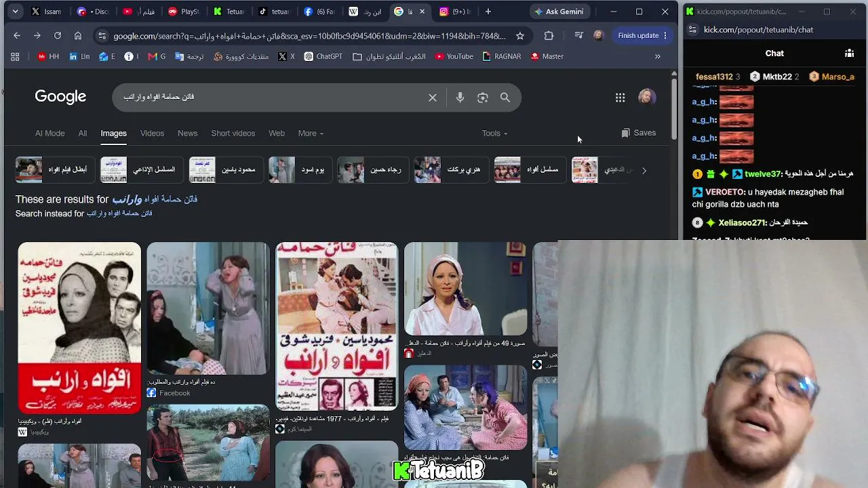Open the منتديات كووورة bookmark
The width and height of the screenshot is (868, 488).
241,56
